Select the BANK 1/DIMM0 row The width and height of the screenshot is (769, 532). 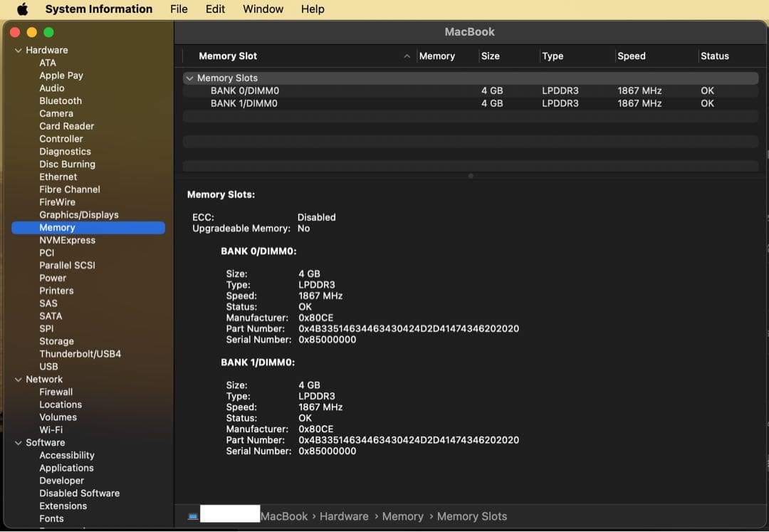click(x=244, y=104)
